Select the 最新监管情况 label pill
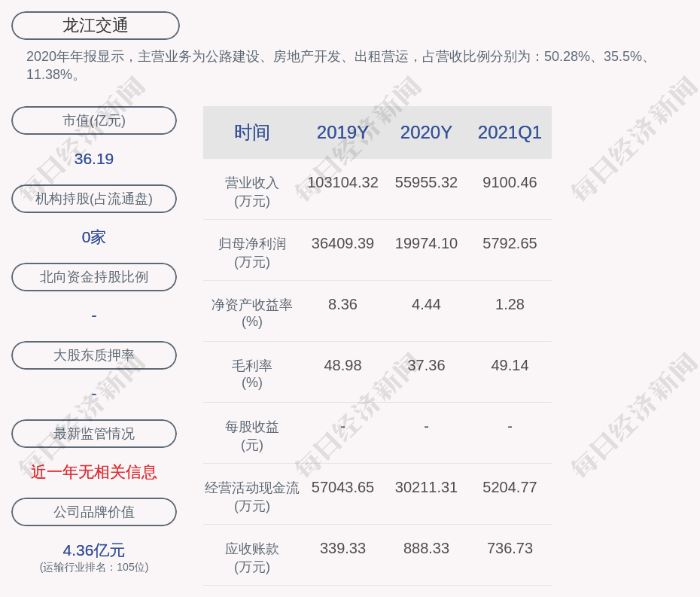 click(x=94, y=434)
